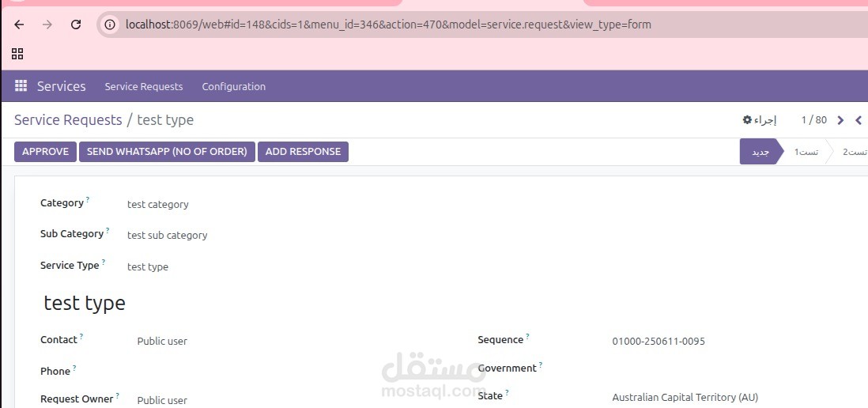Select the تست1 status stage

pyautogui.click(x=806, y=152)
